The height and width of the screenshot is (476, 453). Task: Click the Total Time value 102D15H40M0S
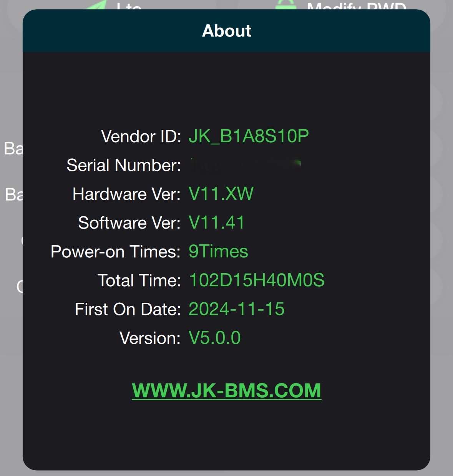tap(257, 280)
